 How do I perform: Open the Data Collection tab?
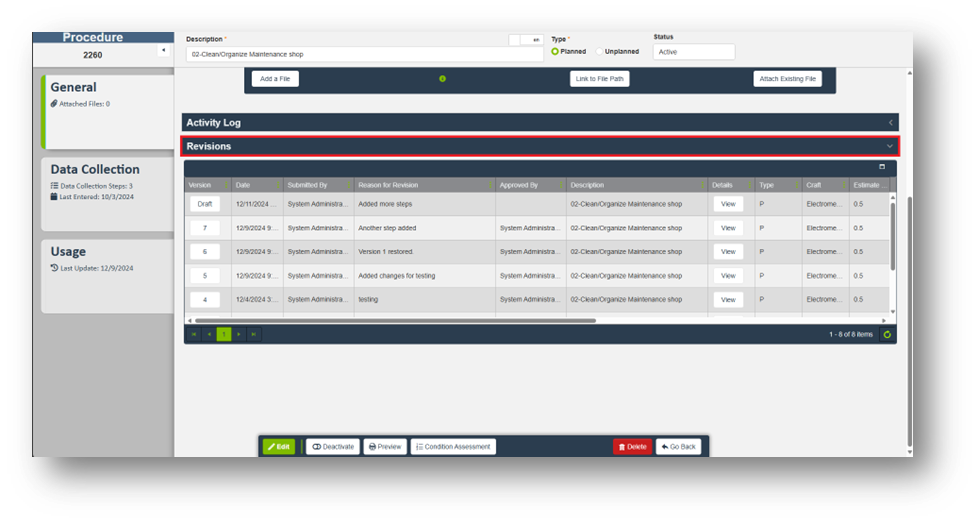[x=107, y=180]
